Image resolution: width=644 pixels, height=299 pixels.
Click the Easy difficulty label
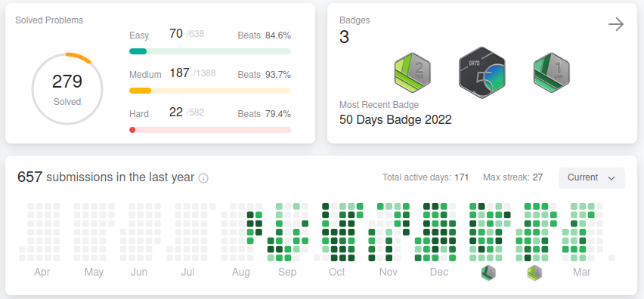click(x=139, y=35)
